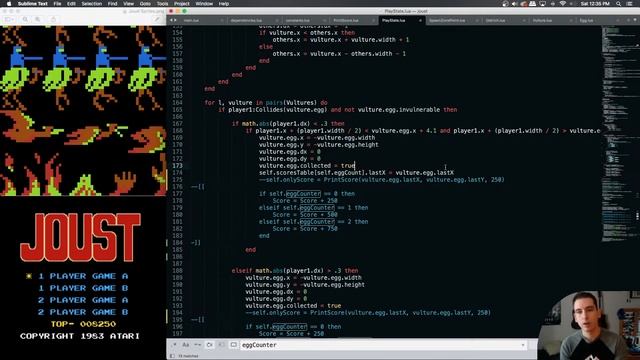Click the highlighted eggCounter match on line 177
The image size is (640, 360).
click(303, 194)
